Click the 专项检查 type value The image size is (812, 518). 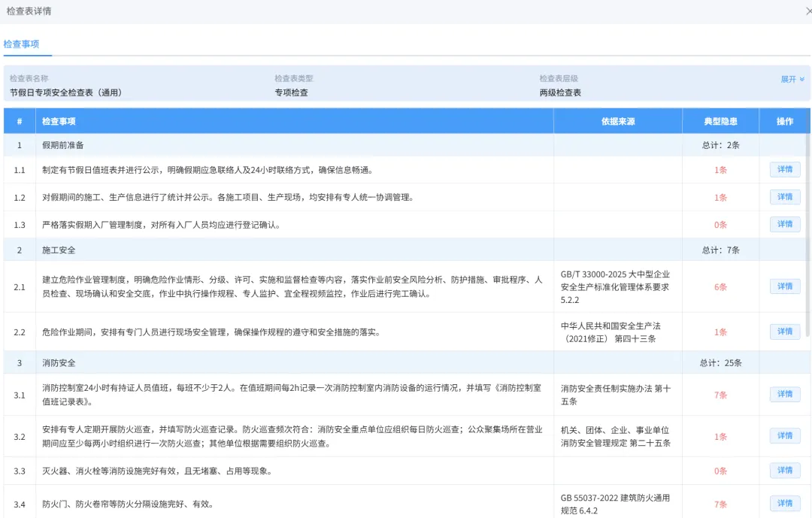tap(291, 92)
